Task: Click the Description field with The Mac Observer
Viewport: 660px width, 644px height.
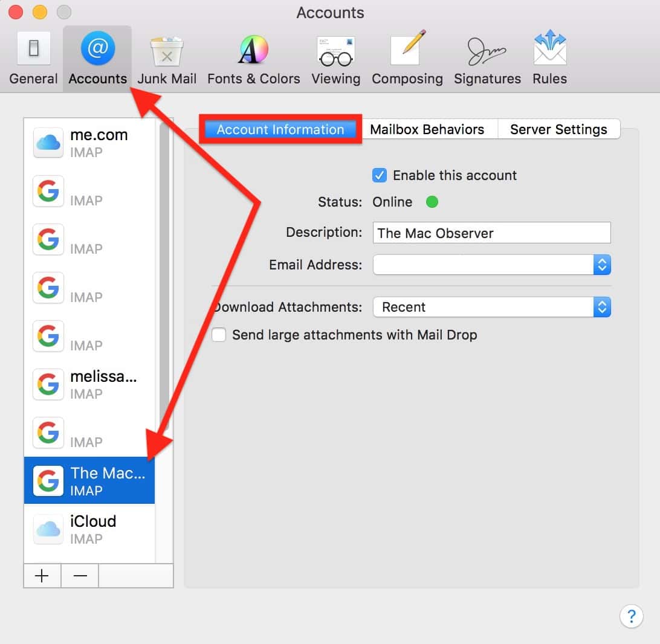Action: coord(491,233)
